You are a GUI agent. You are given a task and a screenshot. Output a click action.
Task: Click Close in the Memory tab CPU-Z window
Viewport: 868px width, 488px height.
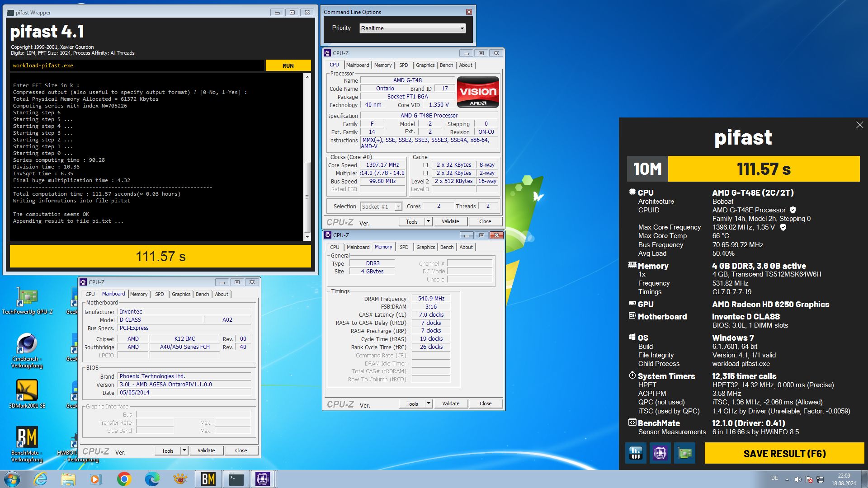pyautogui.click(x=486, y=404)
